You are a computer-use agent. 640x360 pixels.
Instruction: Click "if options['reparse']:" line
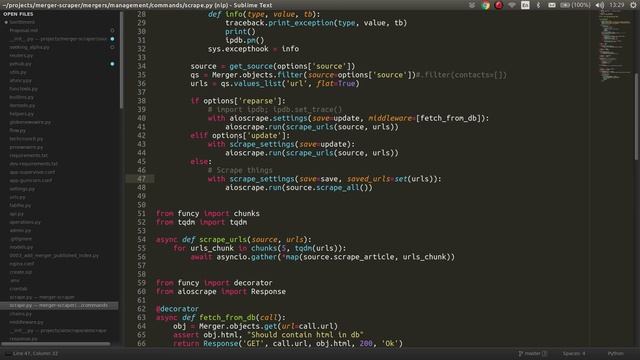238,101
